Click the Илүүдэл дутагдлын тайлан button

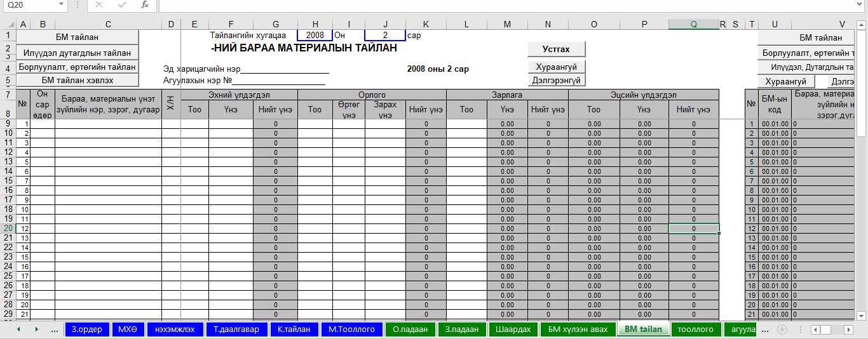77,53
